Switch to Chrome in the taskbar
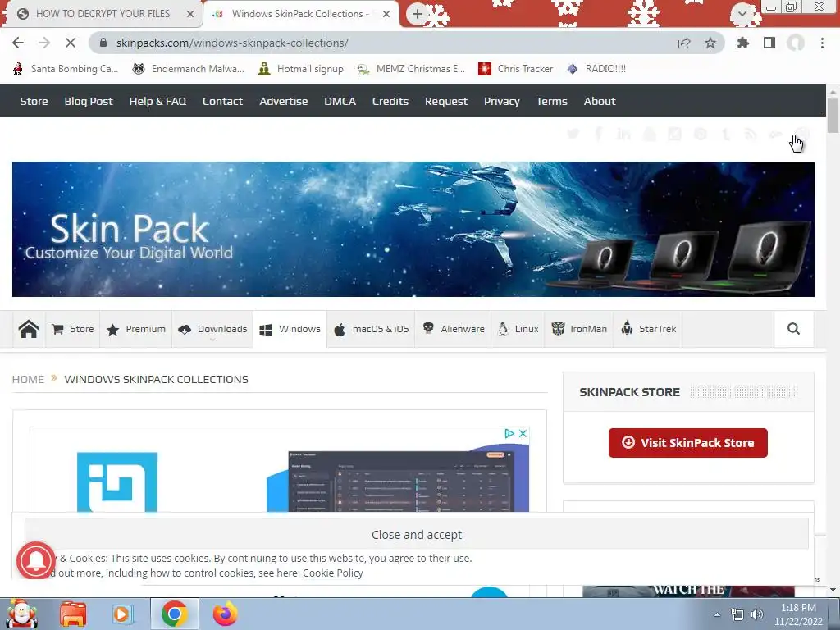This screenshot has height=630, width=840. tap(174, 614)
